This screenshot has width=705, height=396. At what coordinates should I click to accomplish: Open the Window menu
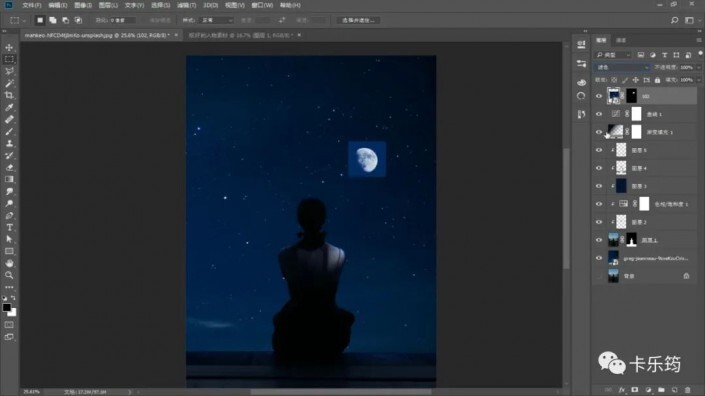click(x=262, y=5)
